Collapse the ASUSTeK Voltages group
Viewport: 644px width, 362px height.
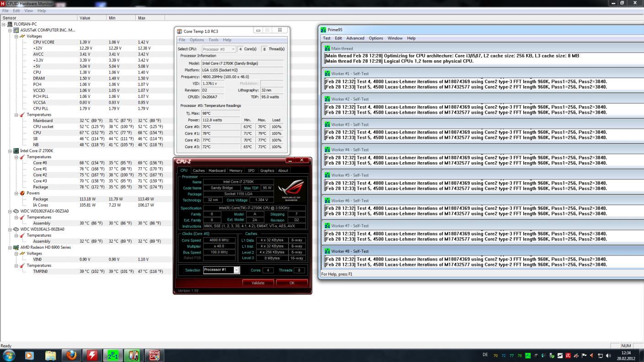(16, 36)
